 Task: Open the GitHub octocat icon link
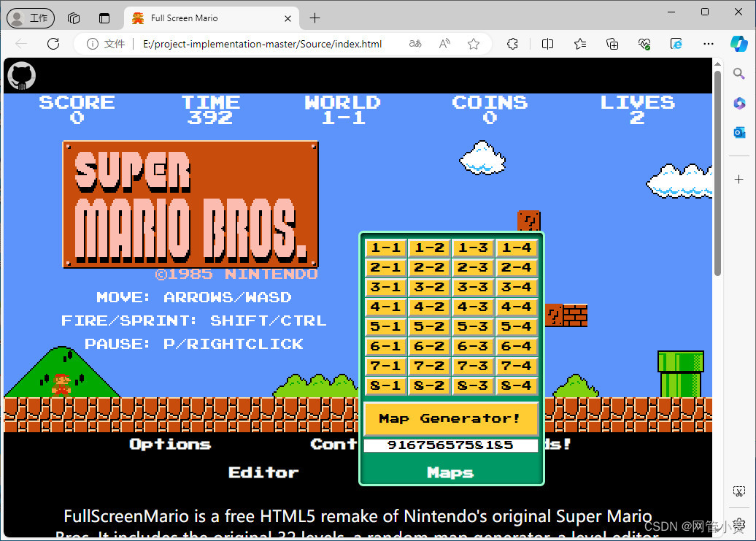coord(22,76)
